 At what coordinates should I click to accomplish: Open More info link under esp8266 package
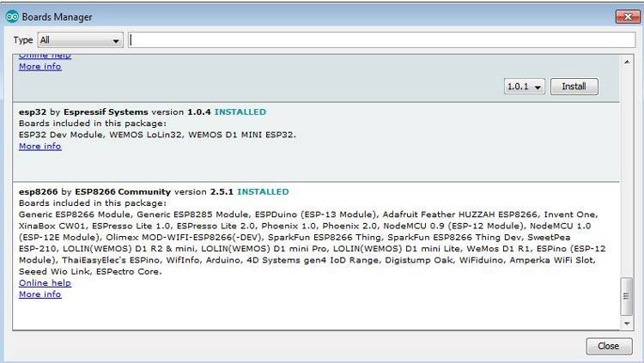pyautogui.click(x=39, y=294)
